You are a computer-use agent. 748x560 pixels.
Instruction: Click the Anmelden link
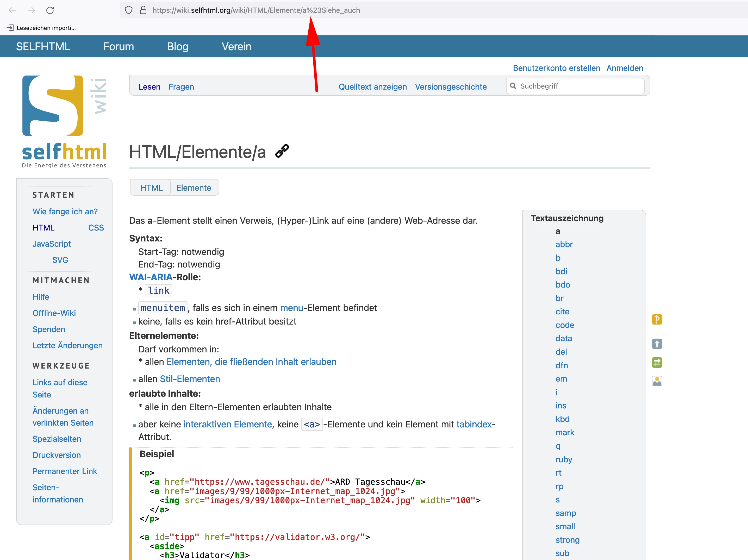[x=624, y=68]
